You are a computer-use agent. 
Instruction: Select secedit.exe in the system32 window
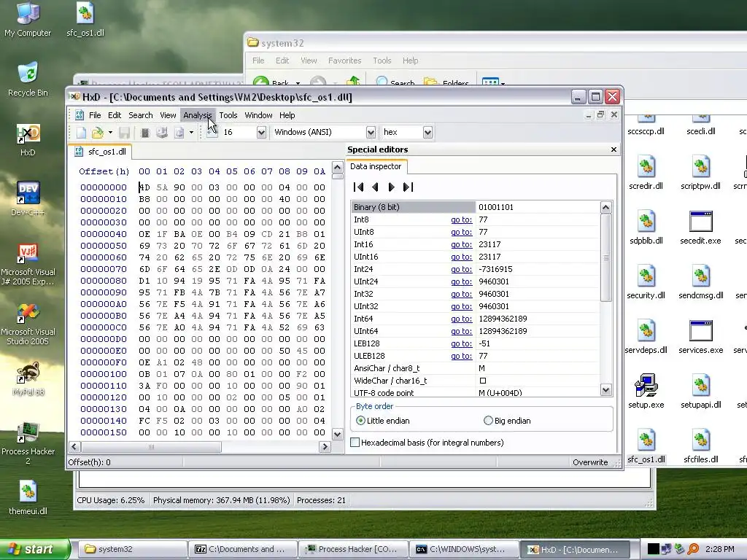click(700, 227)
